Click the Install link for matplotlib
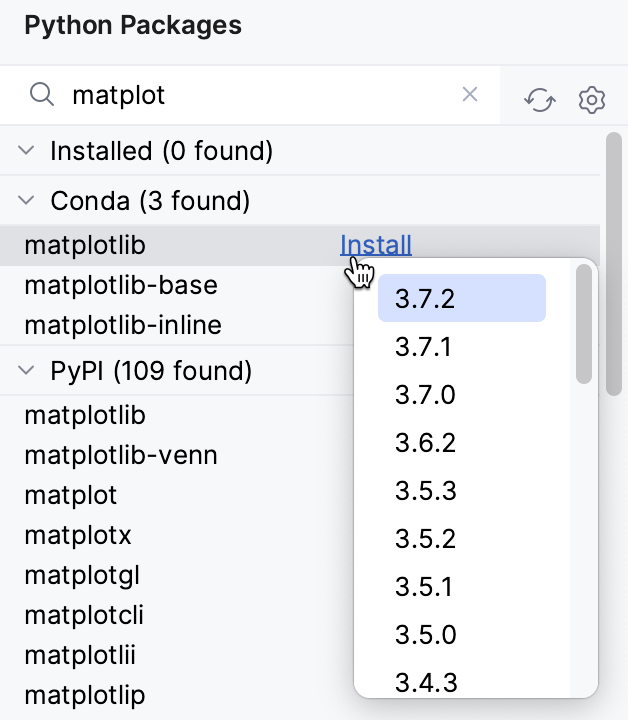 tap(375, 245)
